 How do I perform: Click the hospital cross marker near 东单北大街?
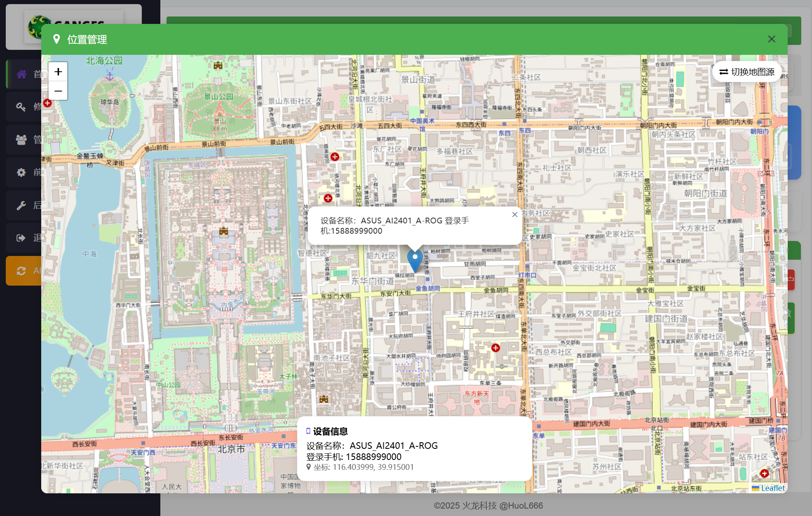click(495, 348)
